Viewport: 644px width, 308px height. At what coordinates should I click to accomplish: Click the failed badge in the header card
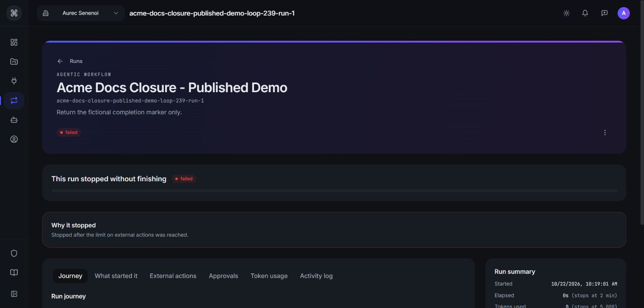pyautogui.click(x=69, y=133)
